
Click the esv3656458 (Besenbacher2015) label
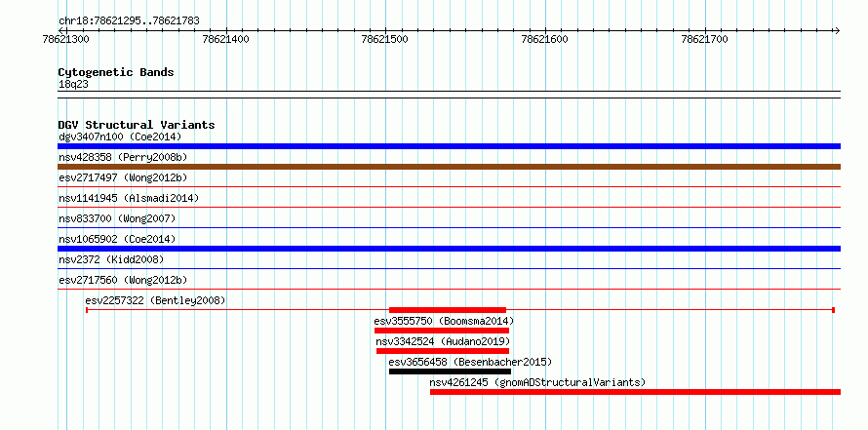point(470,362)
